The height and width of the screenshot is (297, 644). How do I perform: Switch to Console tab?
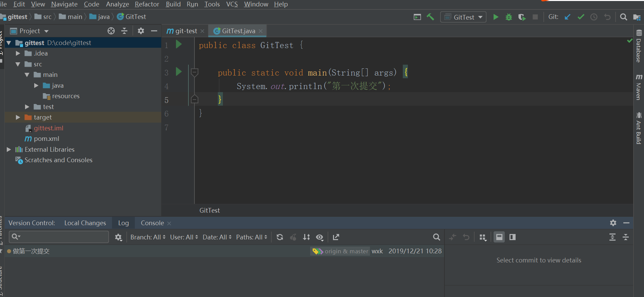152,223
